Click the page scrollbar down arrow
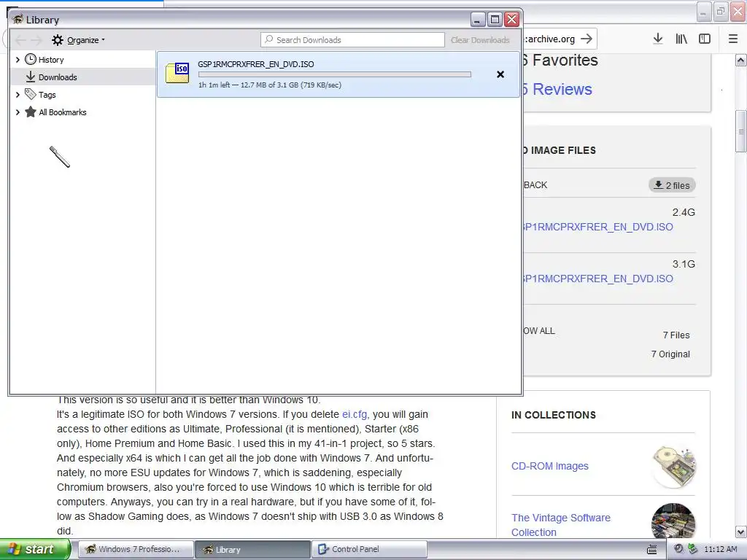 tap(741, 532)
